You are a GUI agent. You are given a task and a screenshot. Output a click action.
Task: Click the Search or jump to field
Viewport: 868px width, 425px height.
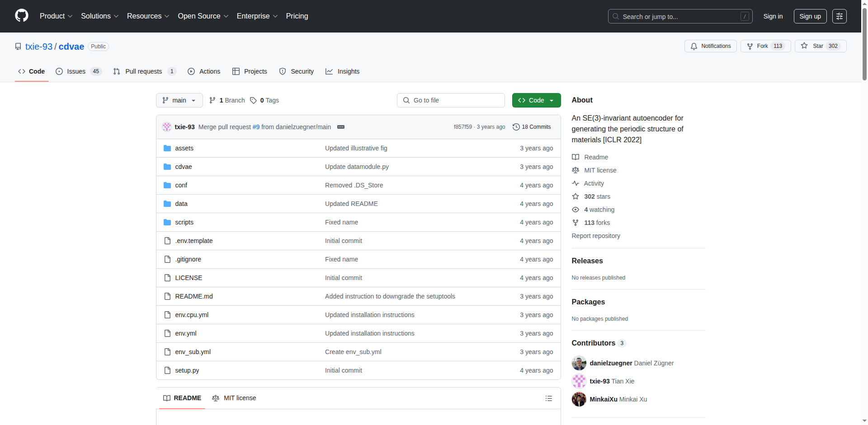tap(680, 16)
